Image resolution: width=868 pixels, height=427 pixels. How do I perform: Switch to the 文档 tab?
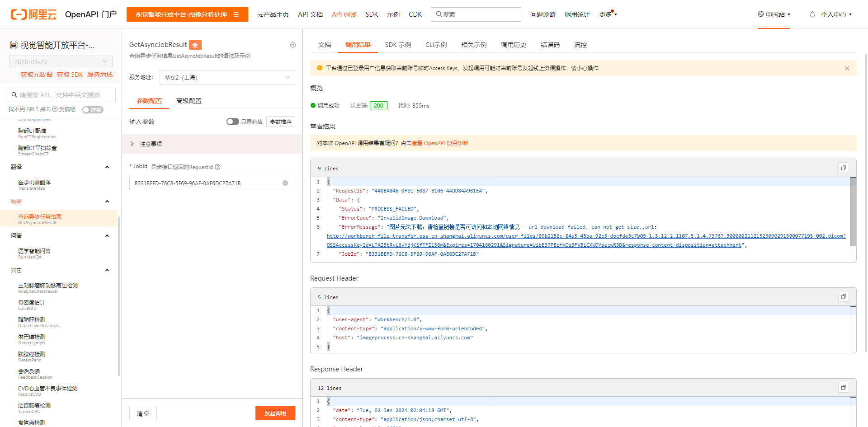(325, 45)
